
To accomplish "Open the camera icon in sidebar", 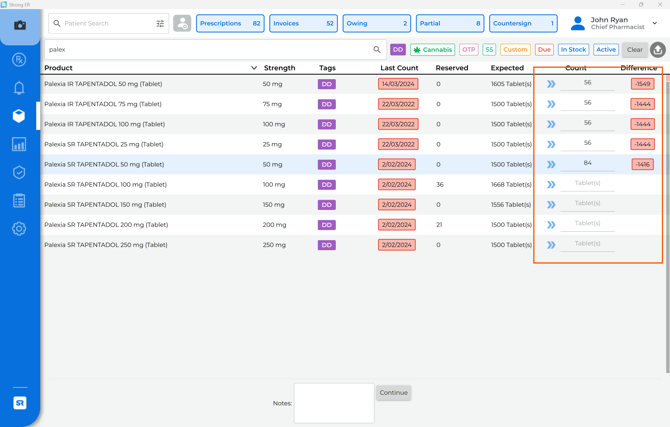I will 19,25.
